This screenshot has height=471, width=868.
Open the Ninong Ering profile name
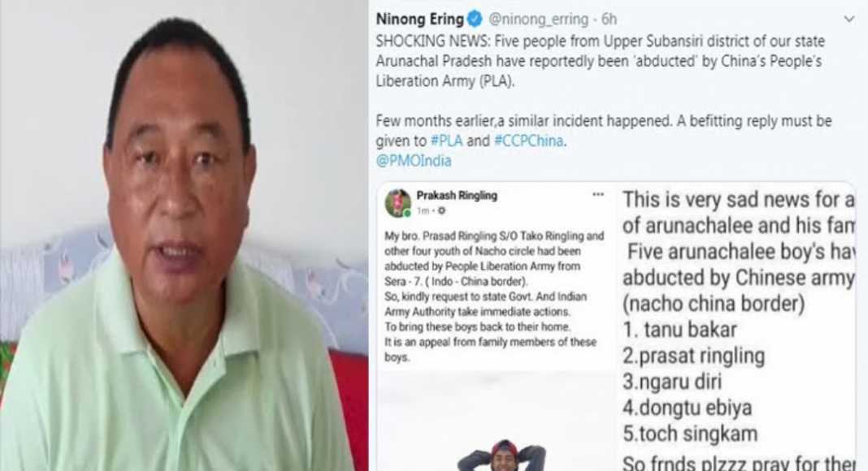419,19
